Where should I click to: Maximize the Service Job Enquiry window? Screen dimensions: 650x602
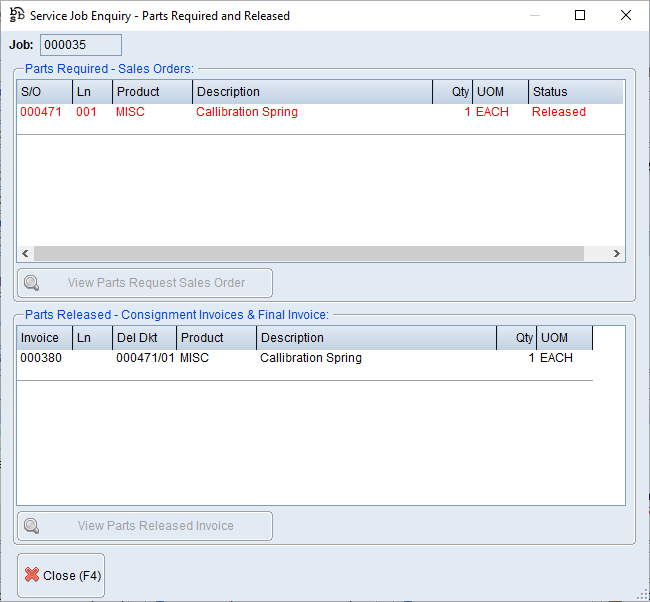[581, 16]
